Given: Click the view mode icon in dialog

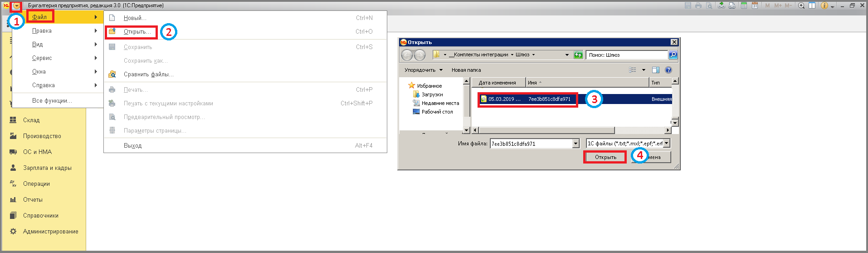Looking at the screenshot, I should [x=633, y=70].
